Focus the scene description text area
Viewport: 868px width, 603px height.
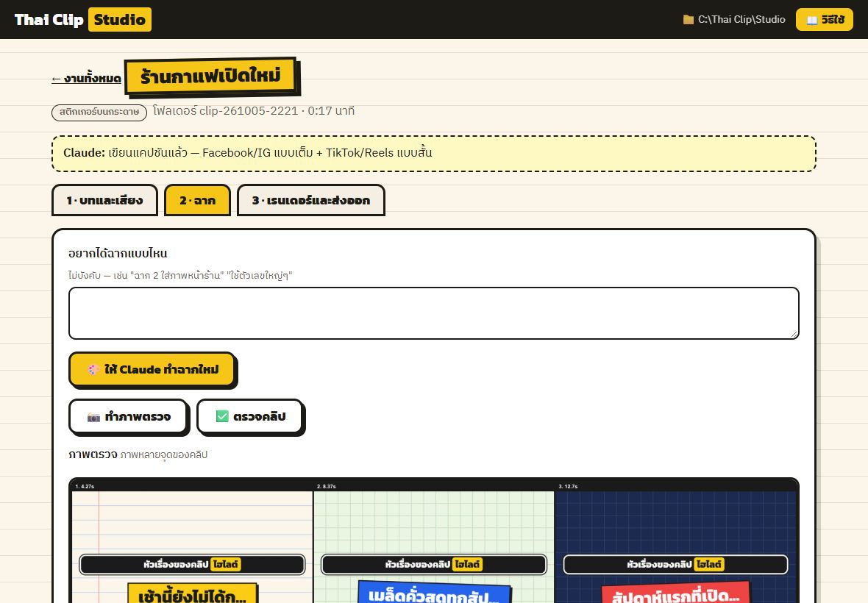pyautogui.click(x=434, y=313)
